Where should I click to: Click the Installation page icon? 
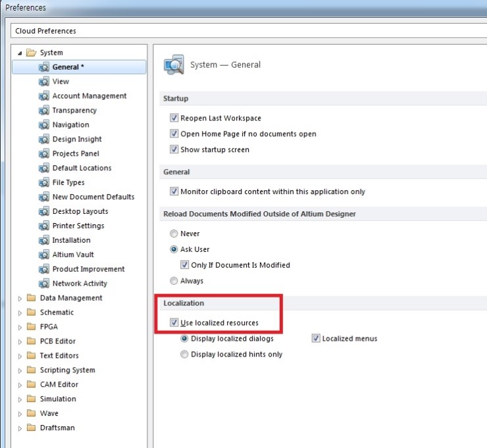tap(44, 240)
